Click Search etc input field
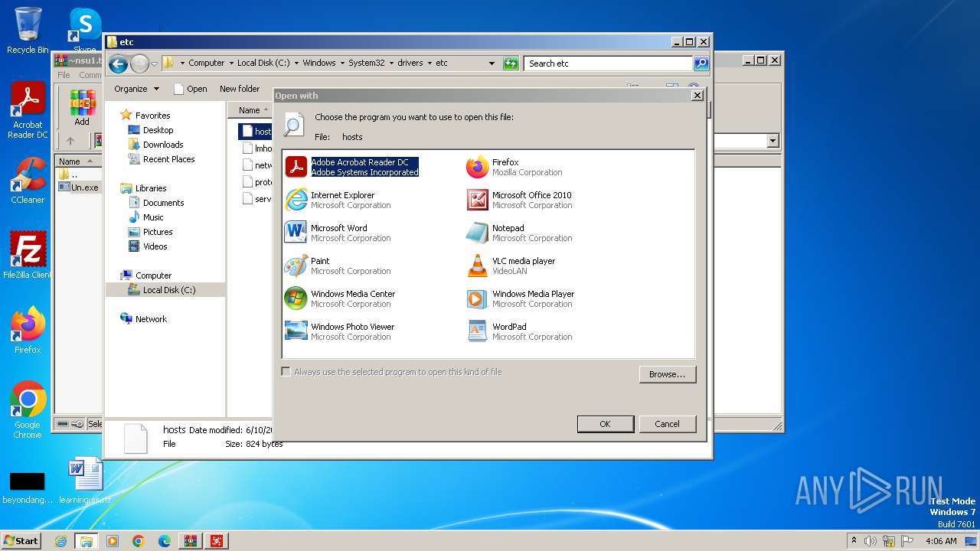Screen dimensions: 980x551 coord(609,64)
